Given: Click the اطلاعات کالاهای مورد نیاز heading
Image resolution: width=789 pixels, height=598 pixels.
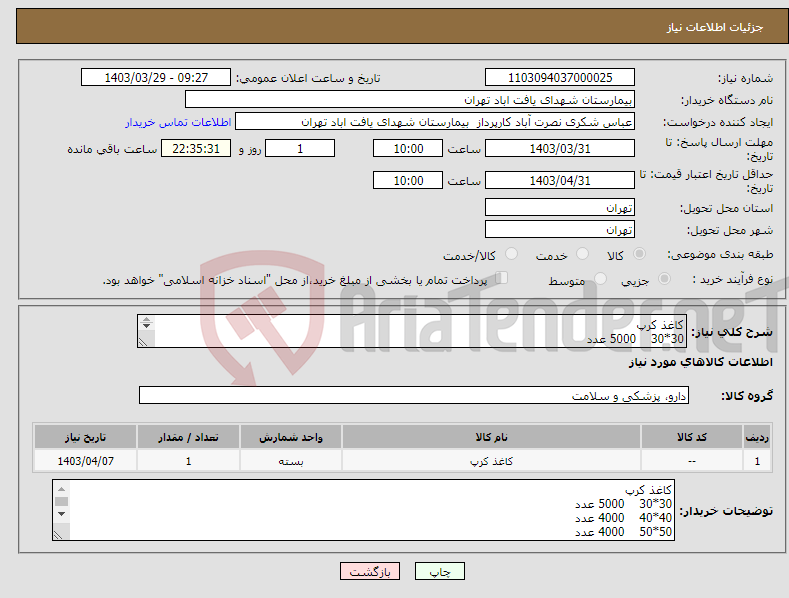Looking at the screenshot, I should tap(700, 362).
